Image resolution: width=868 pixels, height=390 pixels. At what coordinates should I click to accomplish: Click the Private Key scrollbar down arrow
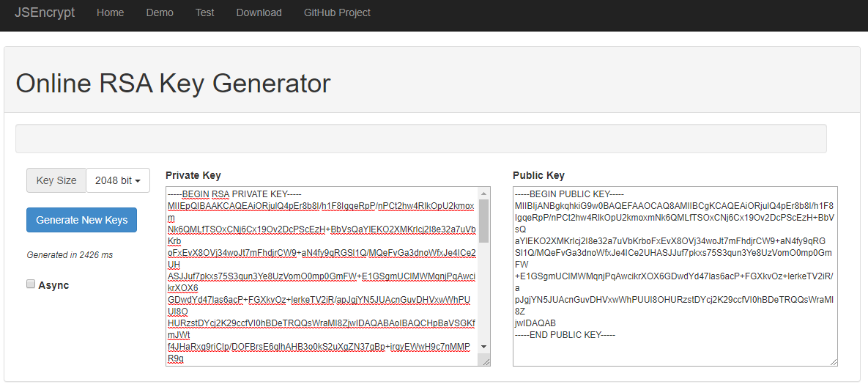483,346
